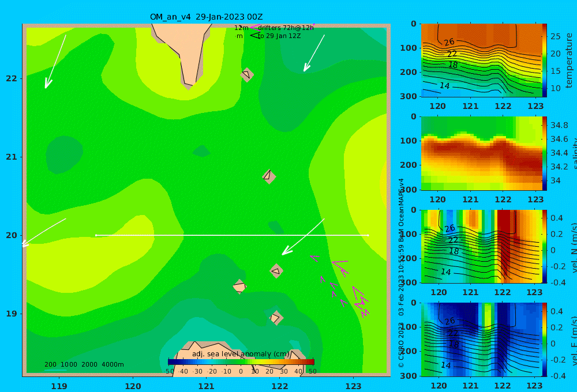
Task: Click depth label 100 in temperature panel
Action: (x=409, y=48)
